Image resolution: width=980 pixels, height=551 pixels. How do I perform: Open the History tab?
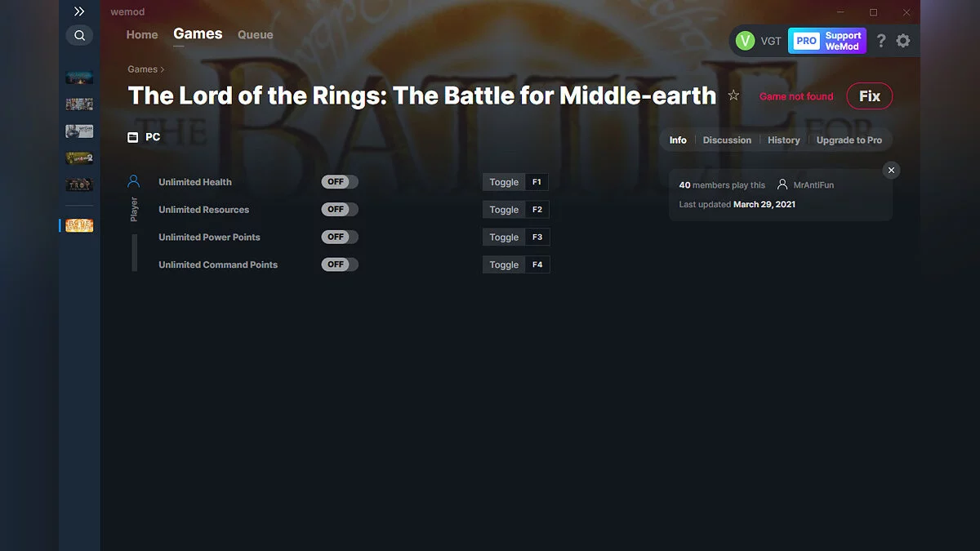pyautogui.click(x=784, y=140)
